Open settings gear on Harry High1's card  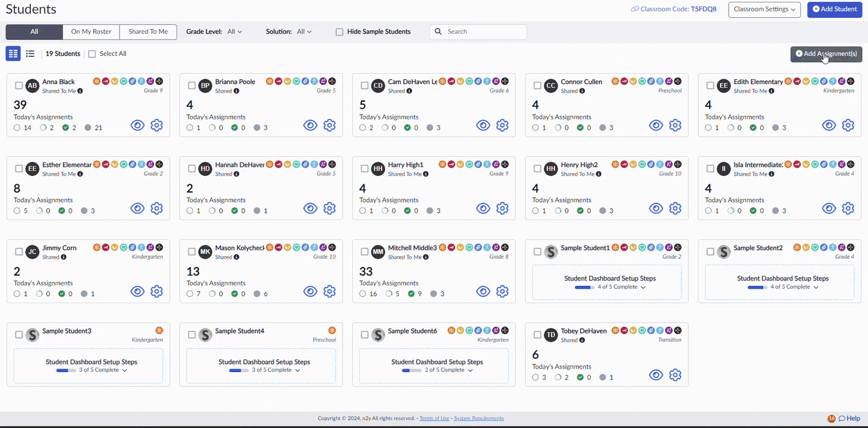pyautogui.click(x=503, y=209)
